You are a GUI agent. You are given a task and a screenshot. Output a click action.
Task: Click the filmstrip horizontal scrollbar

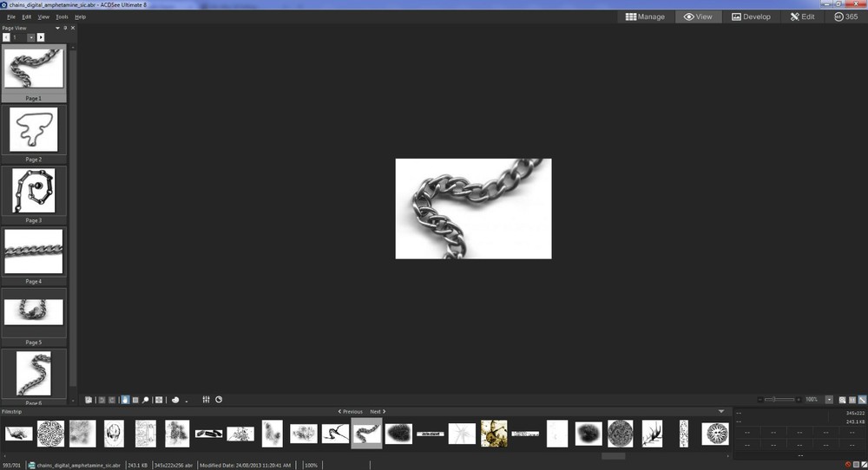coord(613,457)
